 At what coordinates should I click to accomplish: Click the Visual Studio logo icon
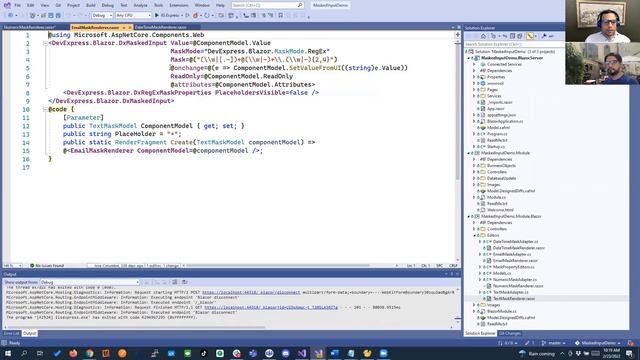coord(7,5)
